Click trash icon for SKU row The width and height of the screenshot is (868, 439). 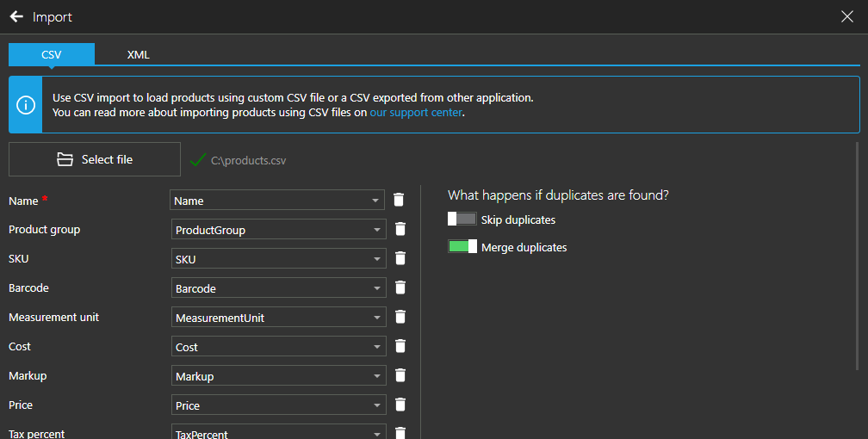(400, 258)
